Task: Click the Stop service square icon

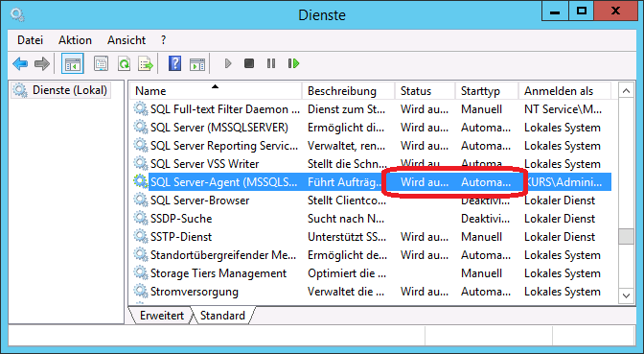Action: [249, 63]
